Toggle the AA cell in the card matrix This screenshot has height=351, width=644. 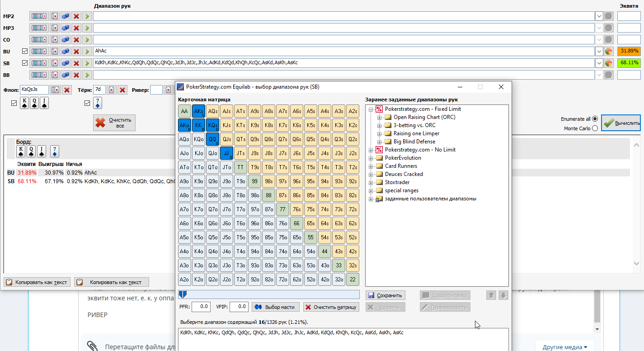[184, 111]
